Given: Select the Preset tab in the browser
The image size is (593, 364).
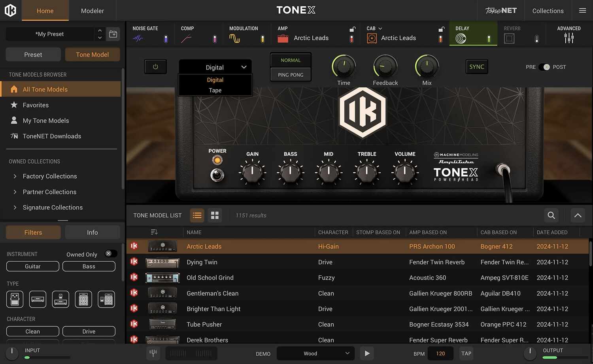Looking at the screenshot, I should 33,54.
